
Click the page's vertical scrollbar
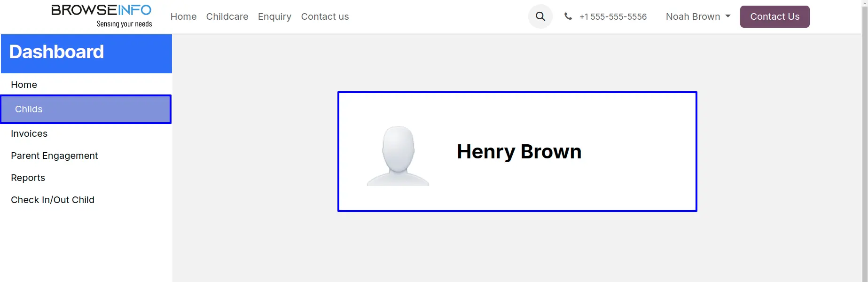pyautogui.click(x=865, y=141)
